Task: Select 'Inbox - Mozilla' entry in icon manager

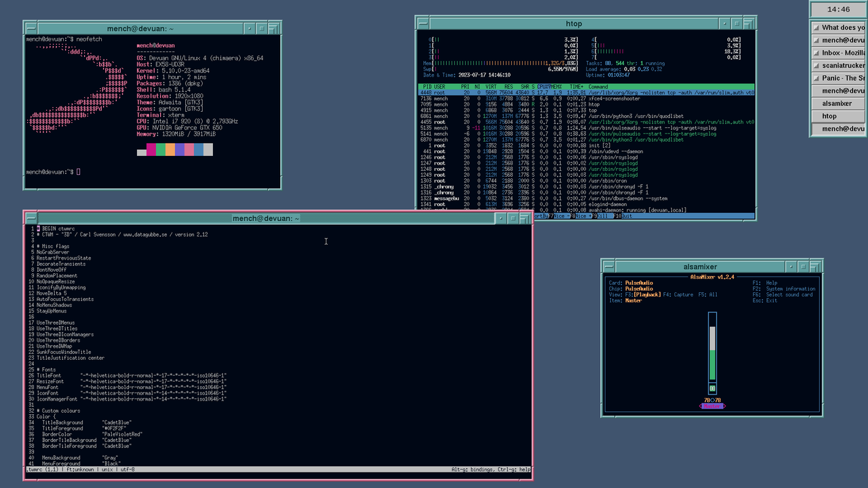Action: point(839,53)
